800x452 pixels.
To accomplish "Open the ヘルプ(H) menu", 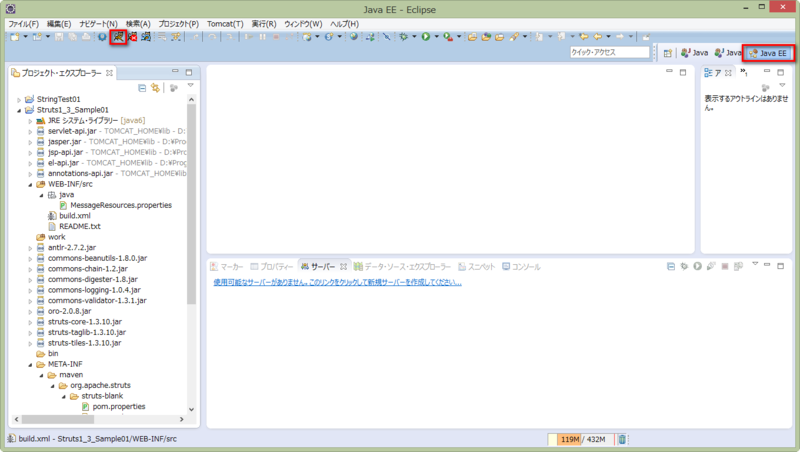I will point(344,24).
